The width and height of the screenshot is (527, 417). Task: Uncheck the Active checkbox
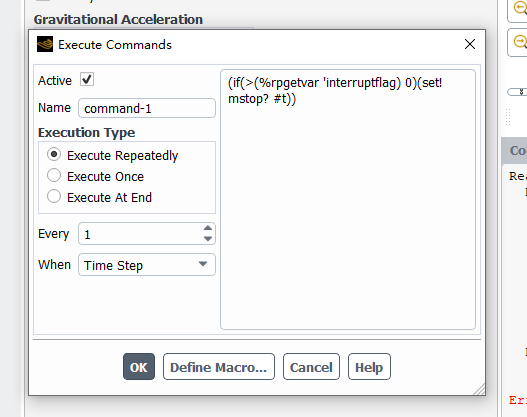87,80
